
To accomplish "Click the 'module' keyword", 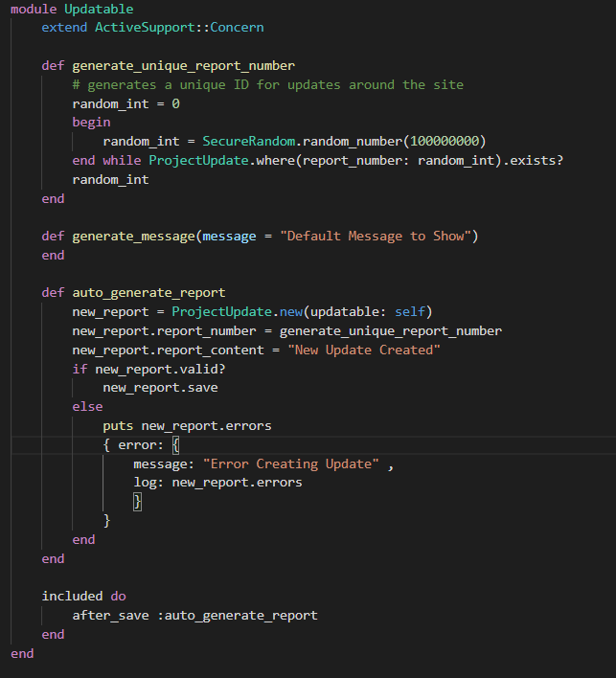I will [x=34, y=10].
